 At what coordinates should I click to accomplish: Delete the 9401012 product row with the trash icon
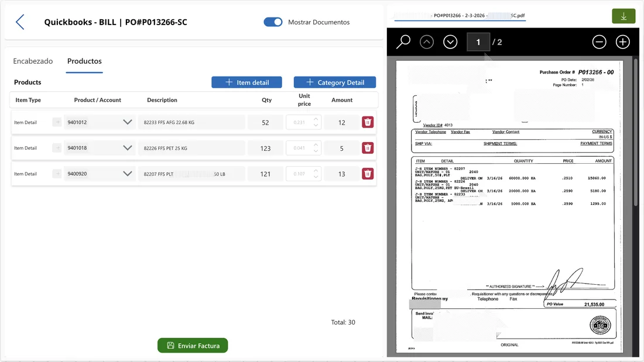[368, 122]
